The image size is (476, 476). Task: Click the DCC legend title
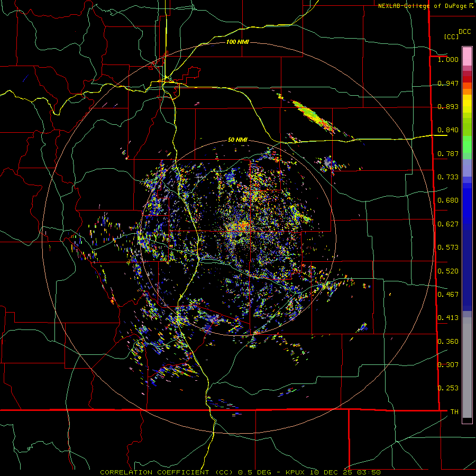[x=464, y=32]
